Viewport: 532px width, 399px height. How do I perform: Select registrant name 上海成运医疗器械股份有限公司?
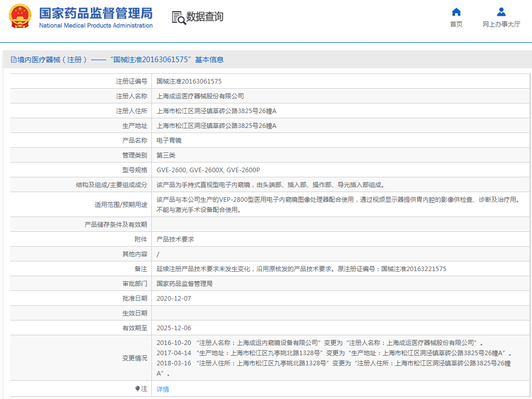tap(200, 96)
